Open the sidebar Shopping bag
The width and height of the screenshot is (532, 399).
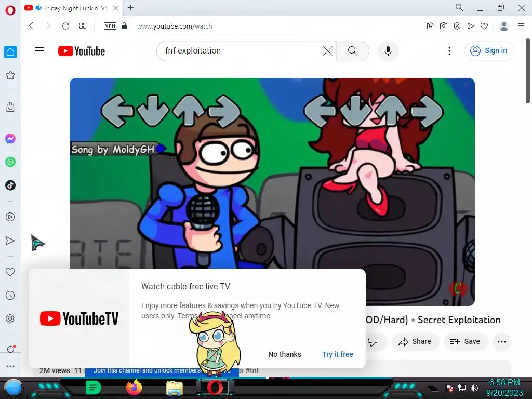tap(10, 107)
